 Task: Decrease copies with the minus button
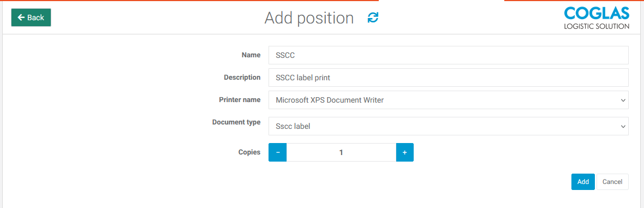pyautogui.click(x=278, y=152)
